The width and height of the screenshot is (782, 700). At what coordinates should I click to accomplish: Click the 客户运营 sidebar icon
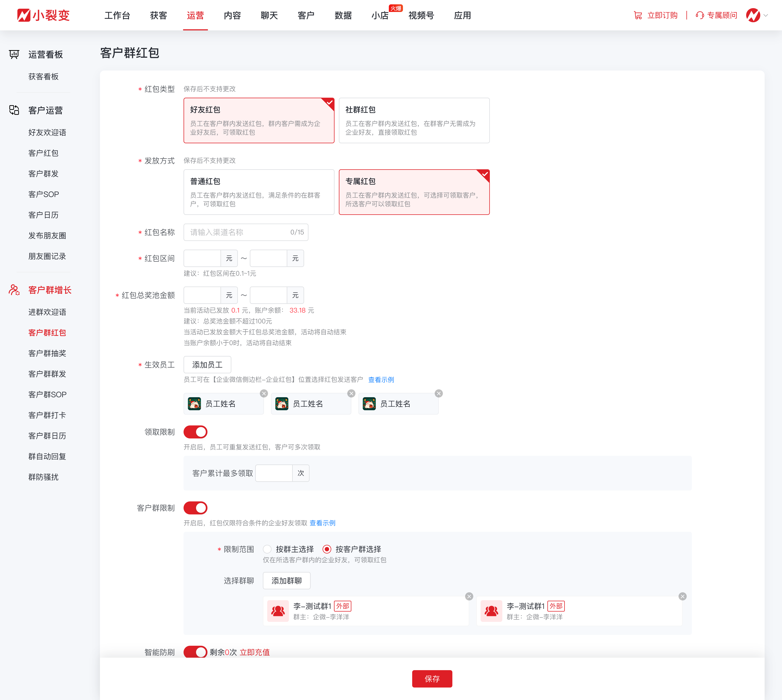pyautogui.click(x=14, y=110)
